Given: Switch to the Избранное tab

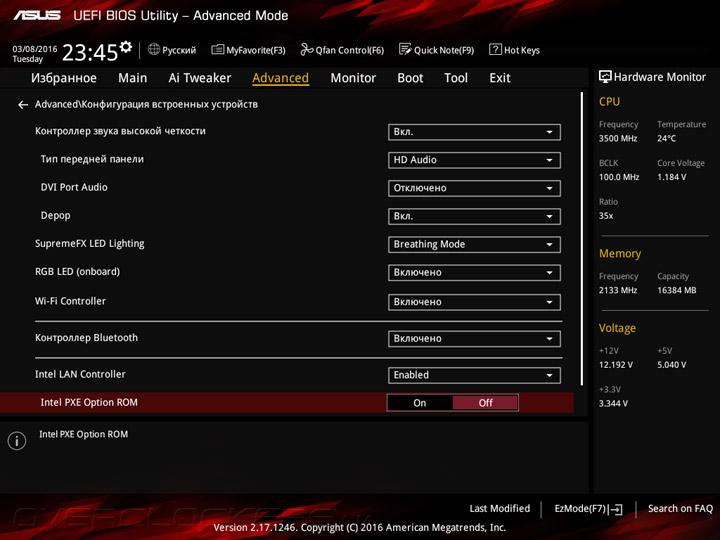Looking at the screenshot, I should 64,78.
